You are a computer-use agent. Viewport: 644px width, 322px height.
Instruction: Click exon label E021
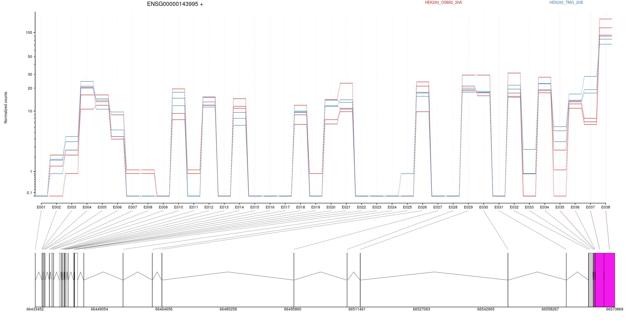click(346, 207)
